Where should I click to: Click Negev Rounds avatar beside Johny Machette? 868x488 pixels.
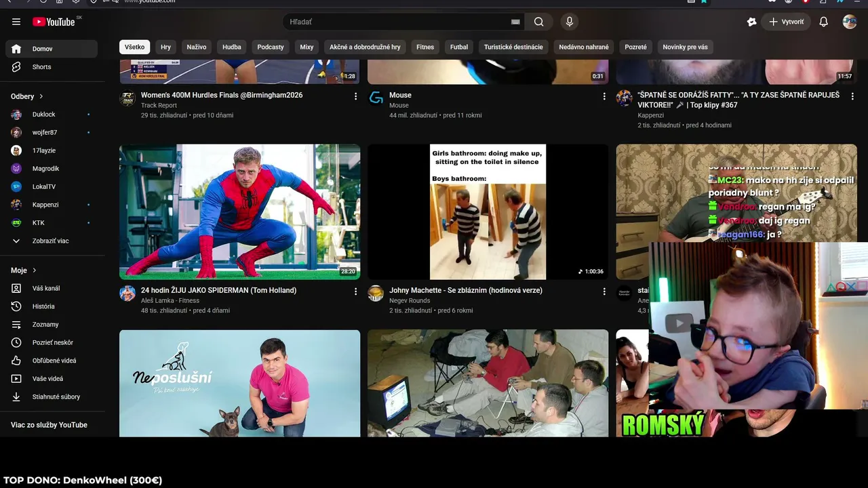click(376, 293)
